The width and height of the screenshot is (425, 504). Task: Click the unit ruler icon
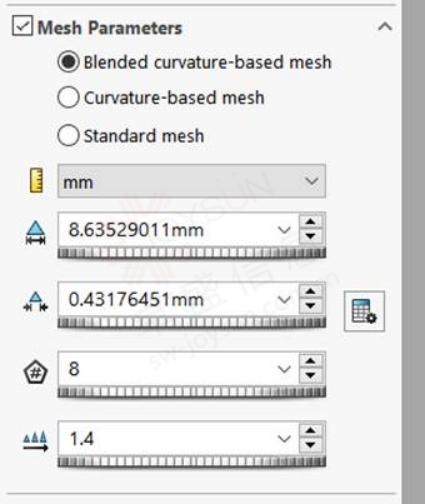pyautogui.click(x=36, y=181)
